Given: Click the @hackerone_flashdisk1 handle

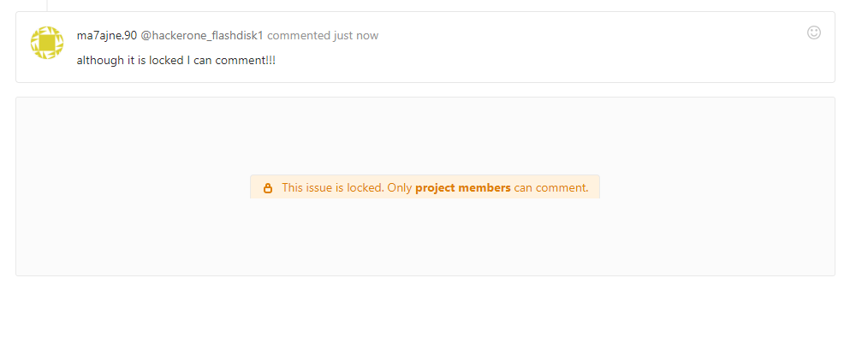Looking at the screenshot, I should pyautogui.click(x=202, y=35).
